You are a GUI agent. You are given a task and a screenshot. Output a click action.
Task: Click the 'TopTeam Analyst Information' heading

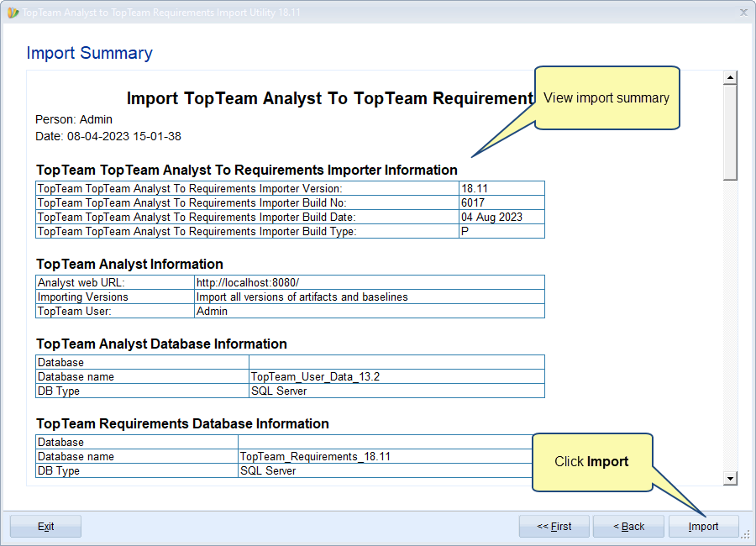(129, 265)
